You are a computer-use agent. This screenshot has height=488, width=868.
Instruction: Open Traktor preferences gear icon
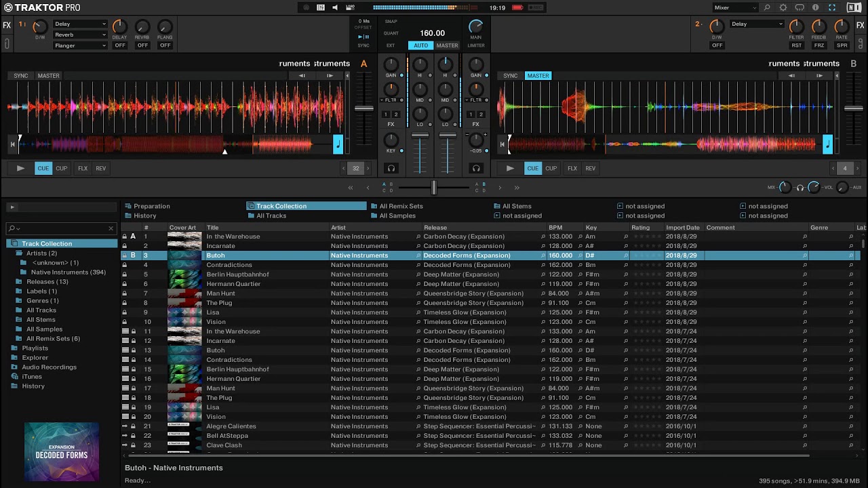pyautogui.click(x=783, y=7)
